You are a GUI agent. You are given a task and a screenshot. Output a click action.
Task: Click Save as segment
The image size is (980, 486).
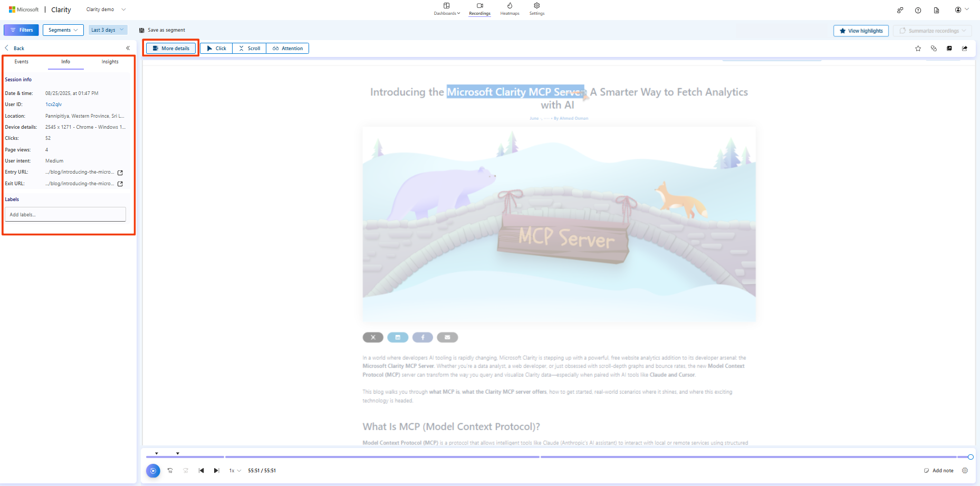(x=162, y=30)
